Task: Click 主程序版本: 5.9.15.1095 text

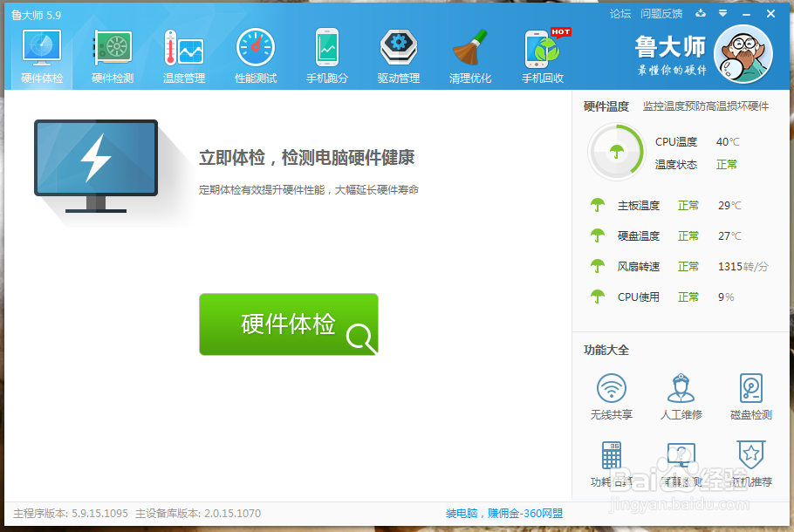Action: click(71, 514)
